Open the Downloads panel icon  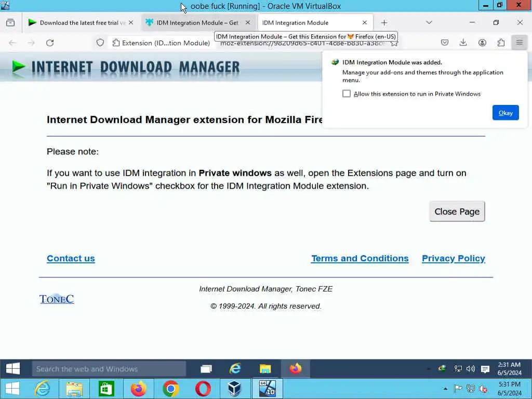[x=463, y=43]
